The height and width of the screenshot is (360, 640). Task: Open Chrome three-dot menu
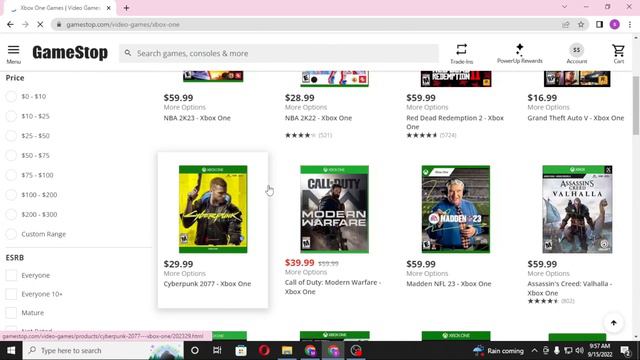pos(630,24)
